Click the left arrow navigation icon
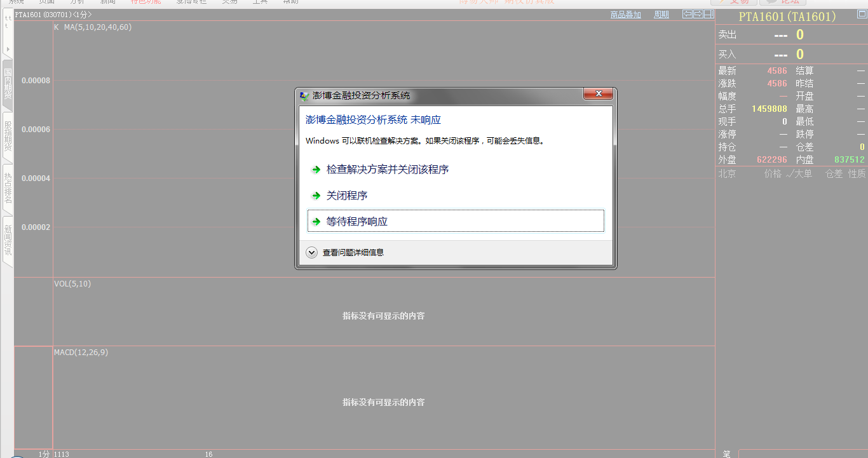This screenshot has height=458, width=868. pyautogui.click(x=688, y=14)
